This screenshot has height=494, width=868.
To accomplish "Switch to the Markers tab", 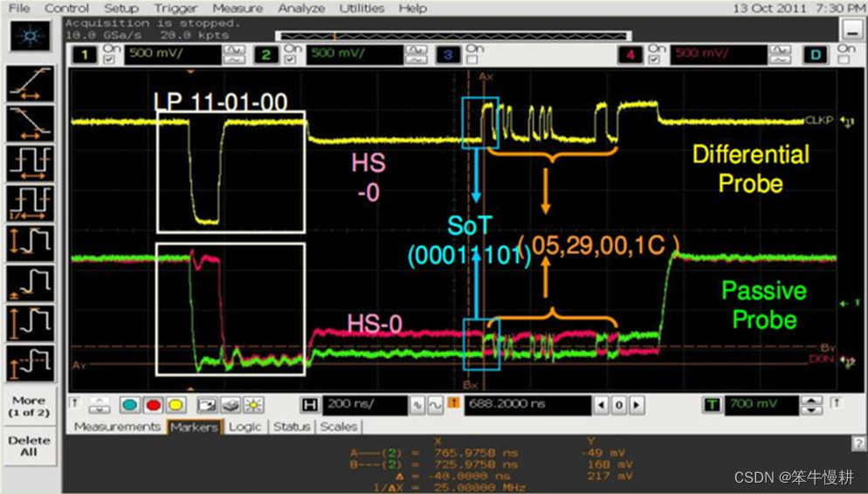I will (x=194, y=427).
